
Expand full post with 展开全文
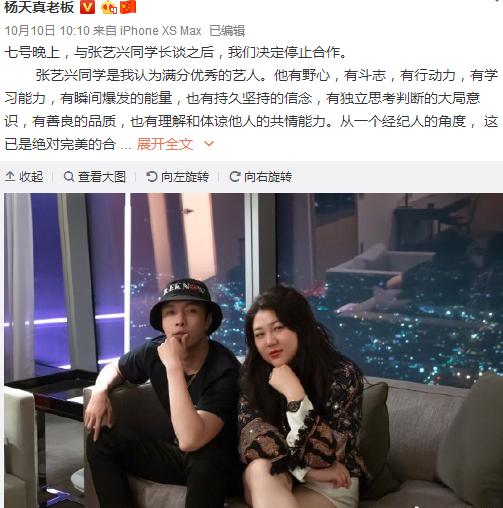coord(165,144)
